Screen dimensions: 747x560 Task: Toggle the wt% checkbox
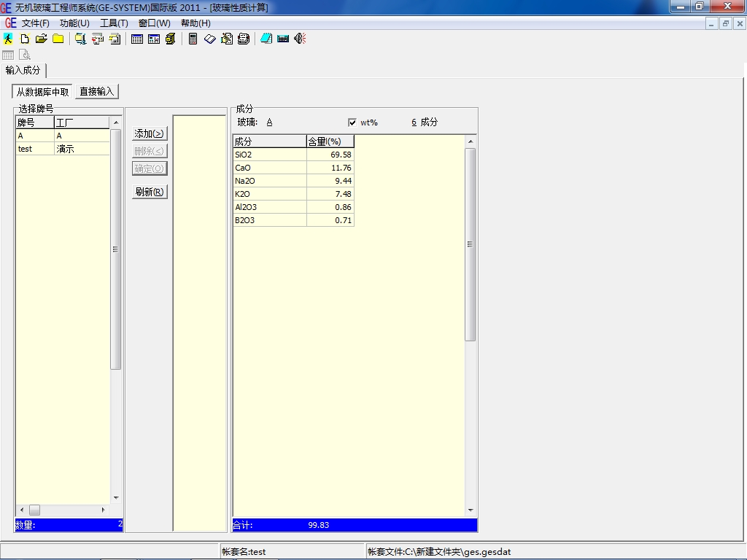352,122
